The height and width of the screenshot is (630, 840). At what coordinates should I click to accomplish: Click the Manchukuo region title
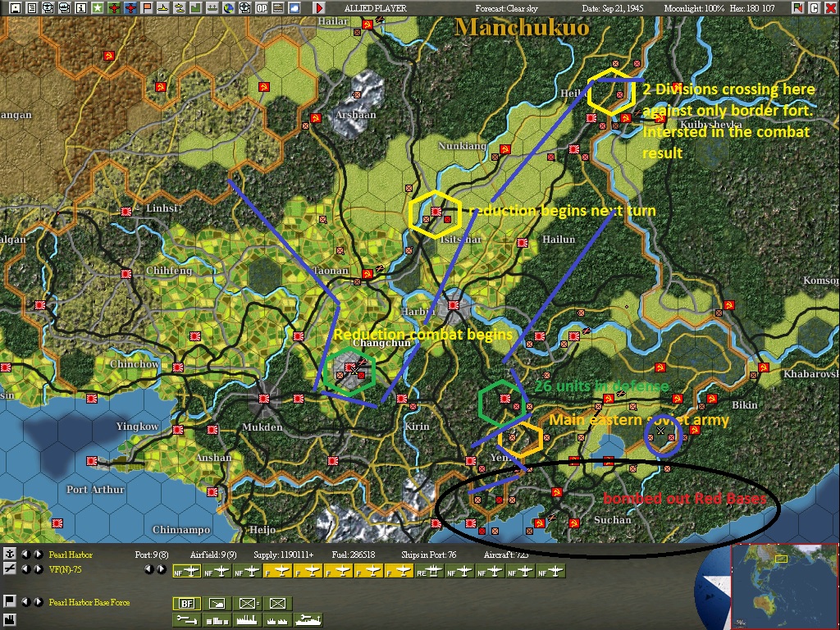pyautogui.click(x=521, y=27)
